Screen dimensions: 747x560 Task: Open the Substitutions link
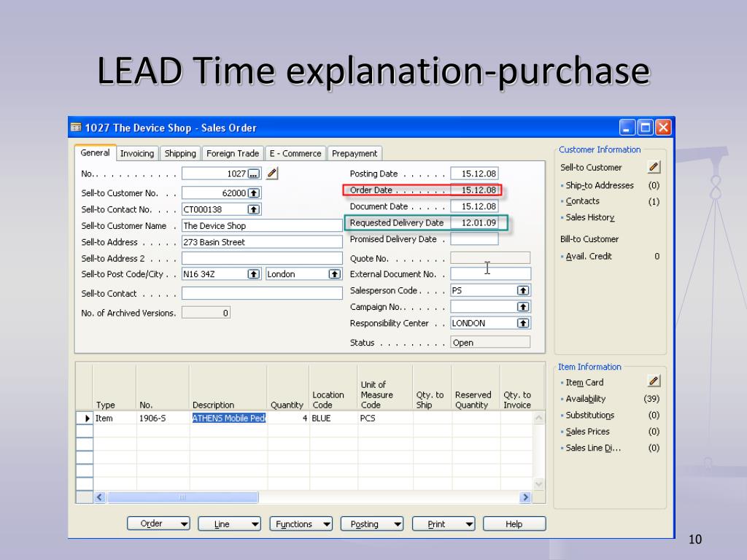(x=589, y=415)
